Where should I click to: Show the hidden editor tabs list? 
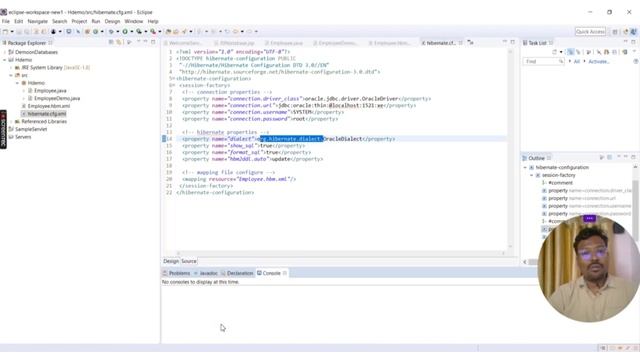471,42
